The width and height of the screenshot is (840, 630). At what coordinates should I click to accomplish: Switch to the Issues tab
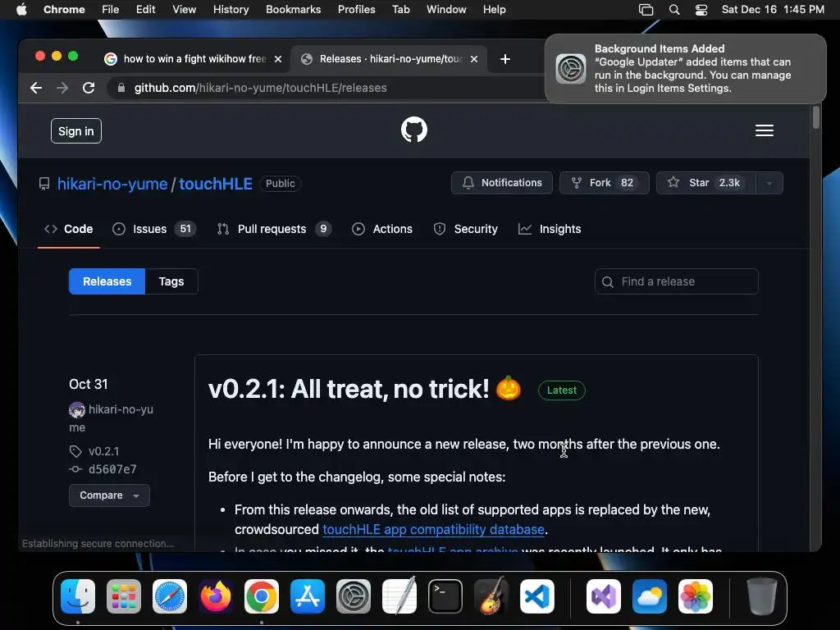(x=153, y=230)
